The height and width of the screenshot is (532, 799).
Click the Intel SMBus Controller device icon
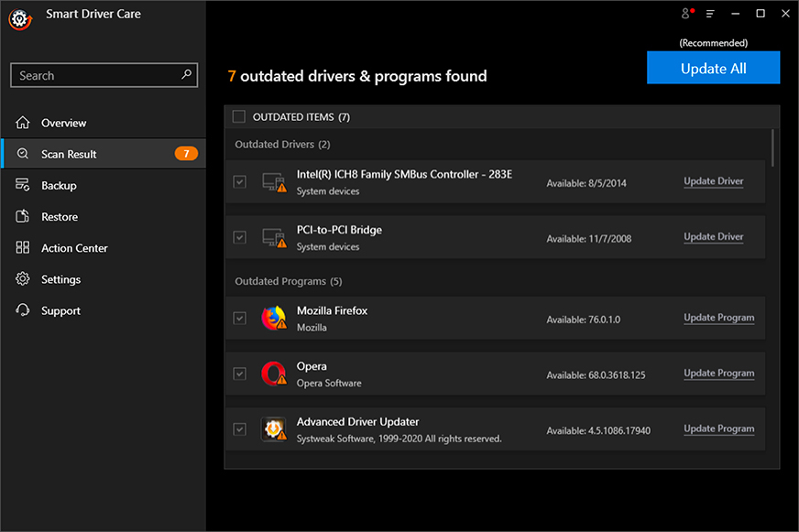pyautogui.click(x=273, y=182)
